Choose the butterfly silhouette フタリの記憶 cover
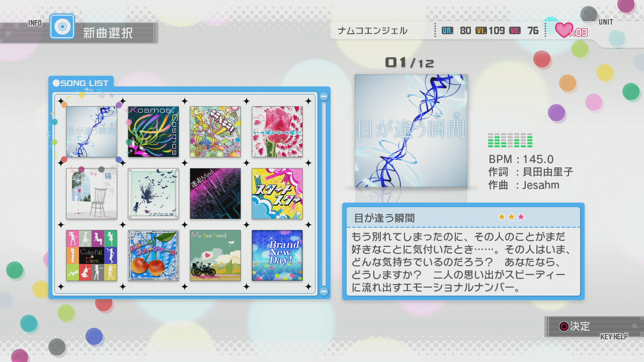 click(x=153, y=194)
